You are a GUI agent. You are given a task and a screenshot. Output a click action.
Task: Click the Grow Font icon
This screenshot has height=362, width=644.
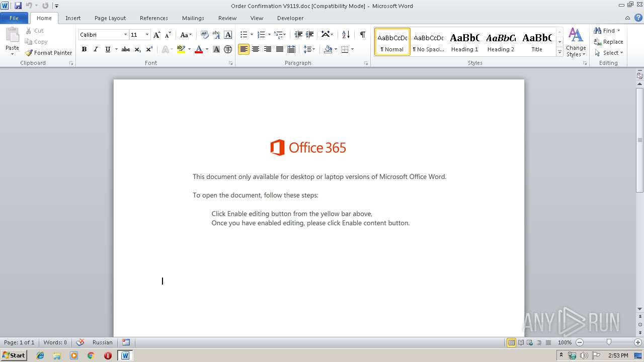click(x=157, y=35)
